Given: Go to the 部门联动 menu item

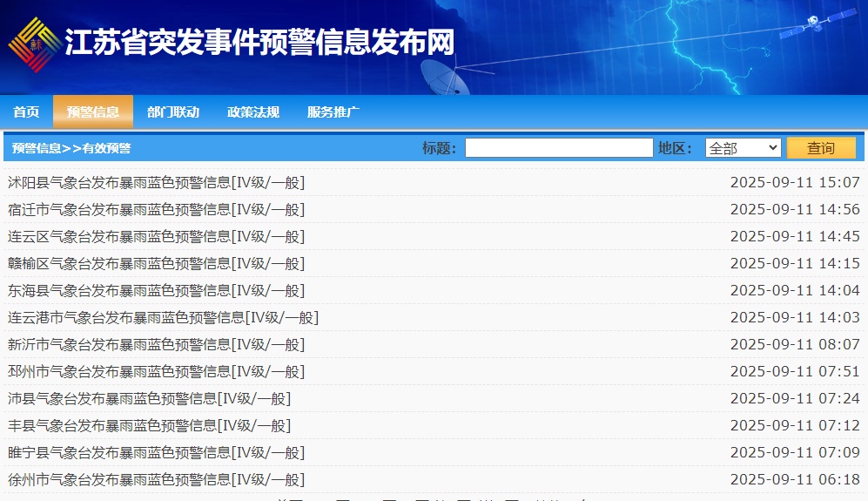Looking at the screenshot, I should (173, 112).
